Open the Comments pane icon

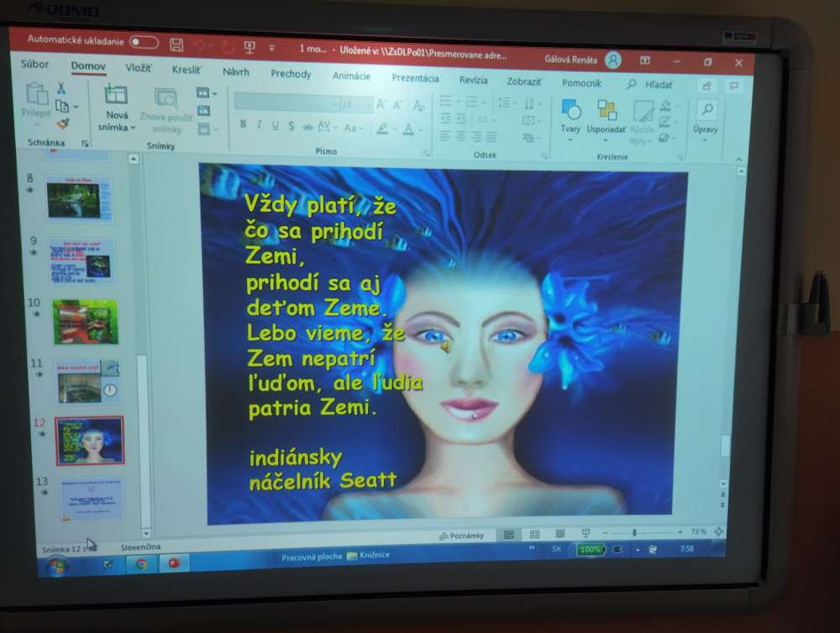(734, 86)
